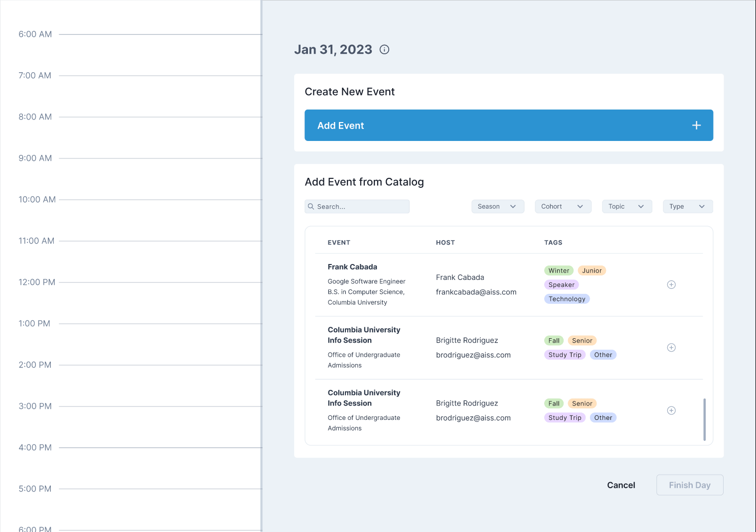Open the Type filter dropdown
This screenshot has height=532, width=756.
[x=688, y=206]
